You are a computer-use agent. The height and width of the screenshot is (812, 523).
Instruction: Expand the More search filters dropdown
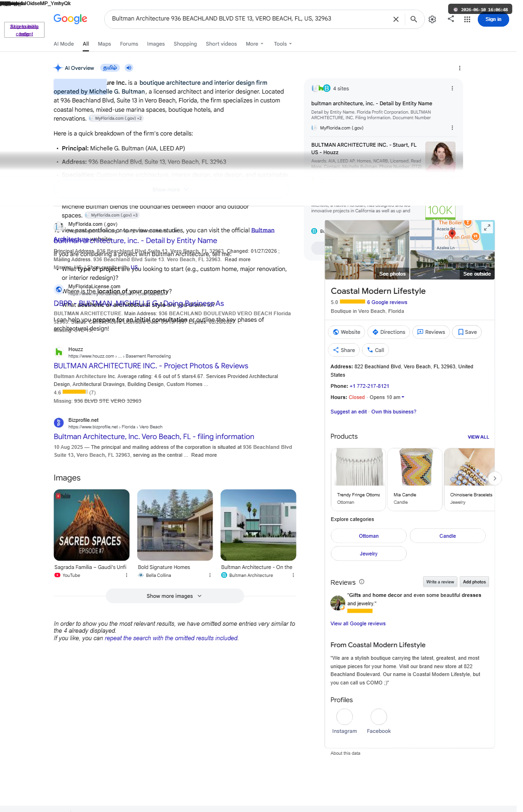pyautogui.click(x=255, y=44)
